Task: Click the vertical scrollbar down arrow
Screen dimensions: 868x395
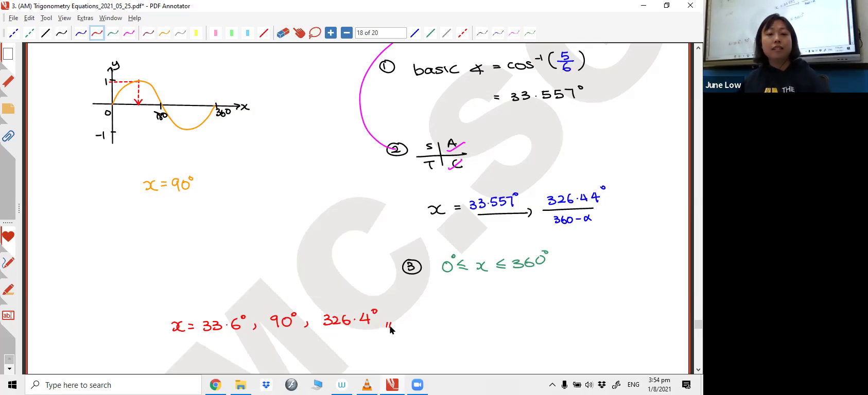Action: pyautogui.click(x=698, y=369)
